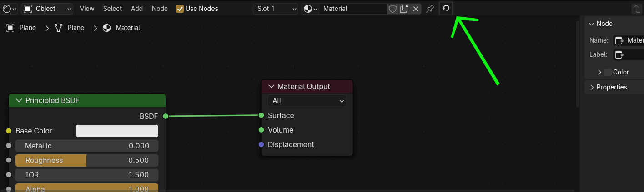Open the View menu
Image resolution: width=644 pixels, height=192 pixels.
point(87,9)
